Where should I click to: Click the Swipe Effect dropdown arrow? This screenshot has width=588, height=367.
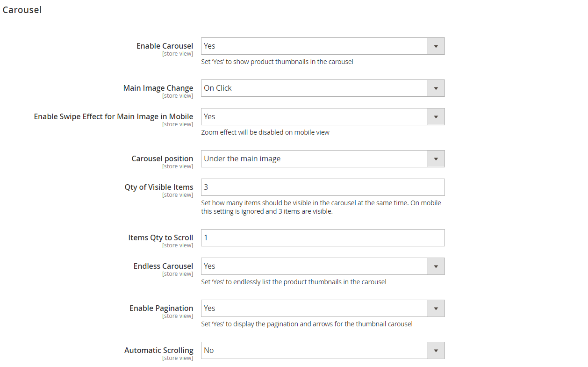coord(436,117)
